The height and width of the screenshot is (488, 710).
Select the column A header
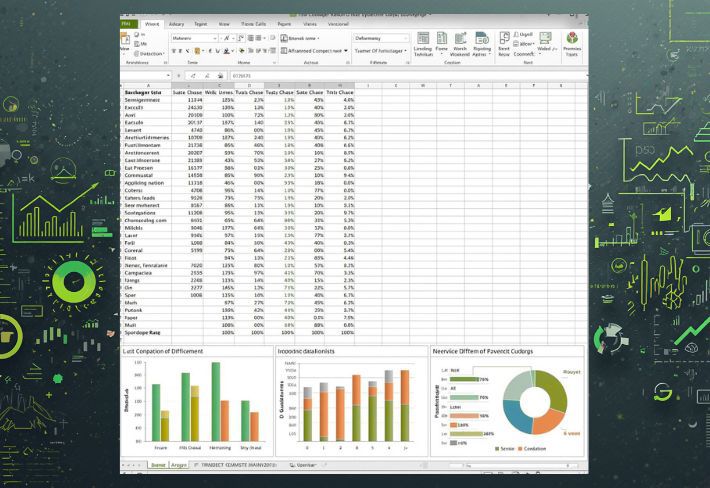click(148, 85)
